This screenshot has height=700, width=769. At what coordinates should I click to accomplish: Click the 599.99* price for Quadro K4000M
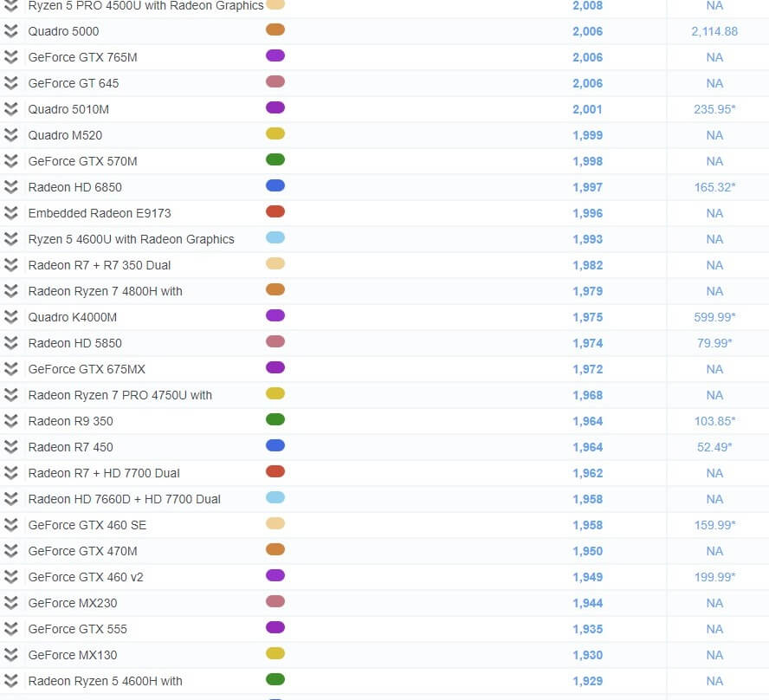pos(714,317)
